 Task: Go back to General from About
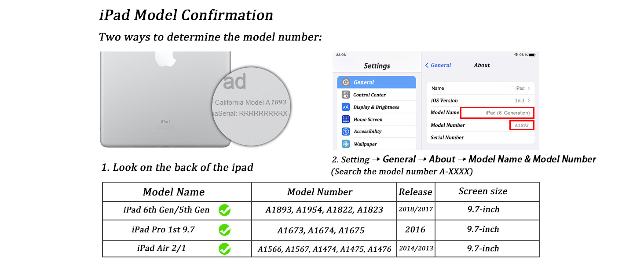click(438, 65)
